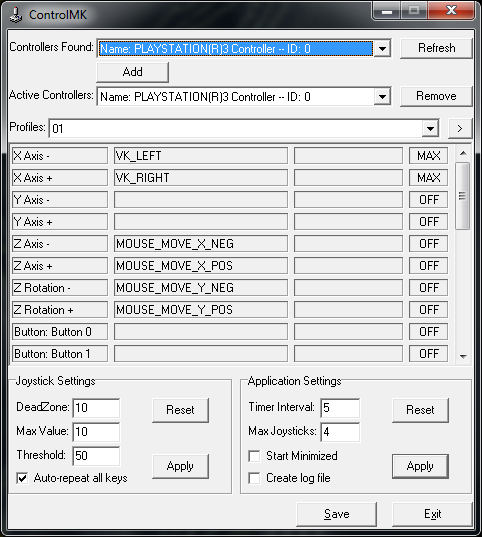Screen dimensions: 482x537
Task: Select the MOUSE_MOVE_X_POS mapping field
Action: [x=201, y=266]
